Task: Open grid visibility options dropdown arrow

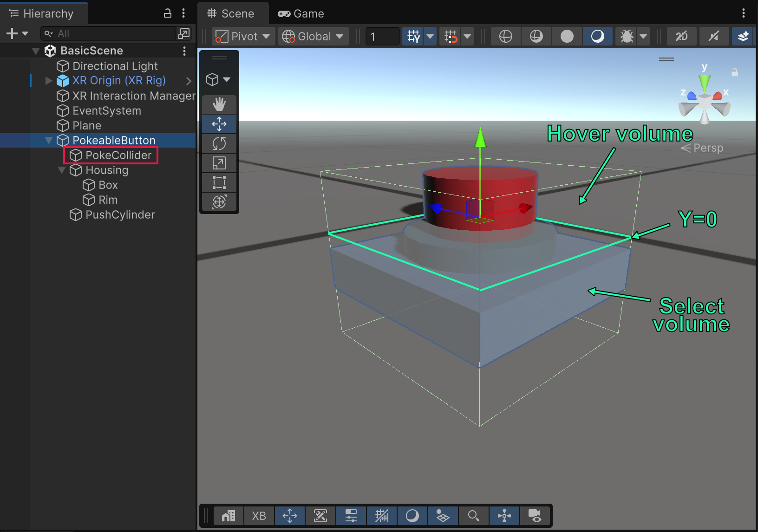Action: tap(431, 36)
